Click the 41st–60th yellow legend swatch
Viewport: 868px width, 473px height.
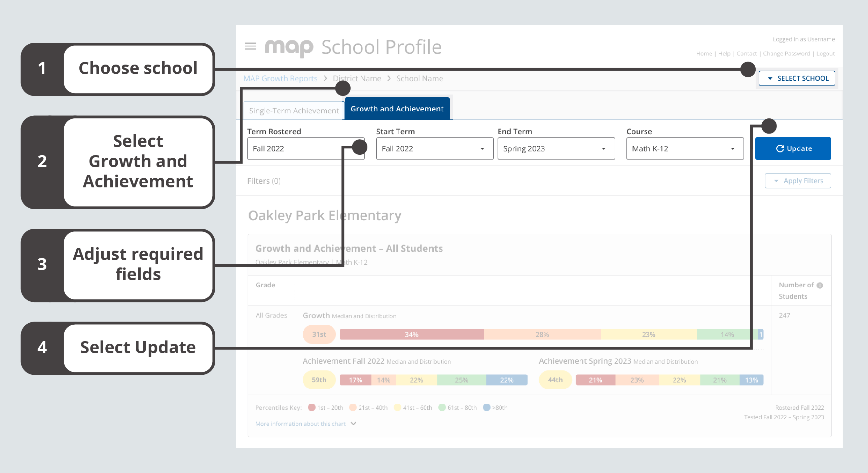click(398, 408)
